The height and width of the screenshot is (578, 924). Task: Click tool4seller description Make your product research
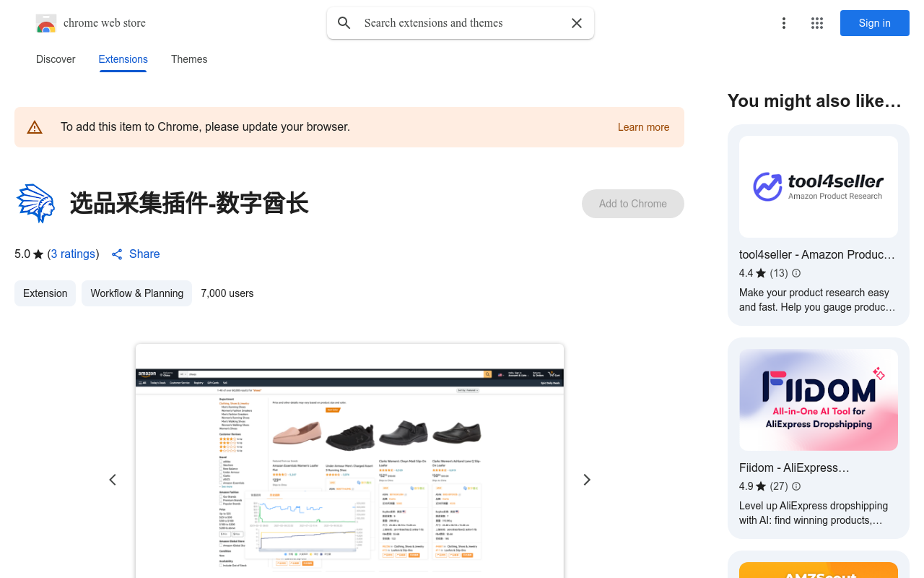coord(816,300)
